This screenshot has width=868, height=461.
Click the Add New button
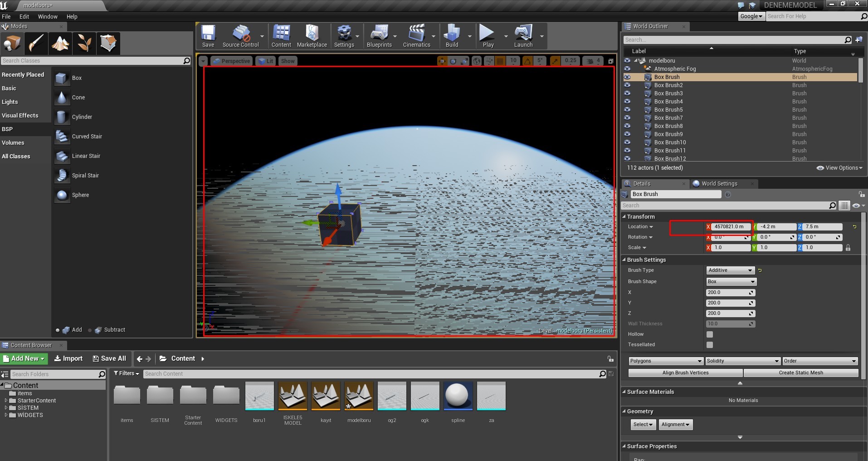[24, 359]
